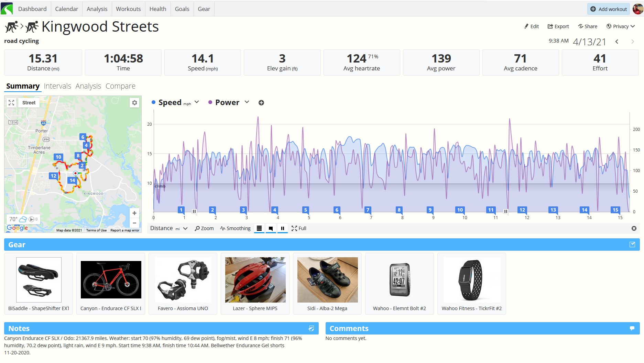Open the Privacy dropdown
Screen dimensions: 644x363
click(621, 26)
